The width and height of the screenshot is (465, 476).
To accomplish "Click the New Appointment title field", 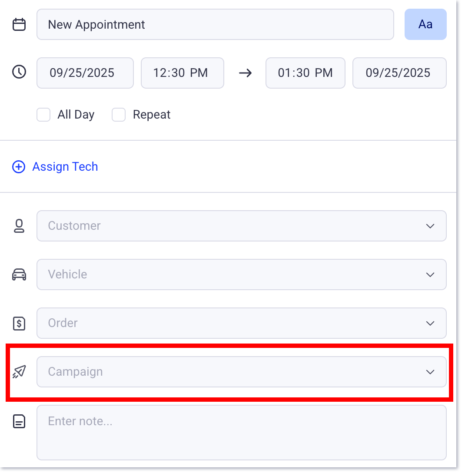I will pyautogui.click(x=215, y=24).
